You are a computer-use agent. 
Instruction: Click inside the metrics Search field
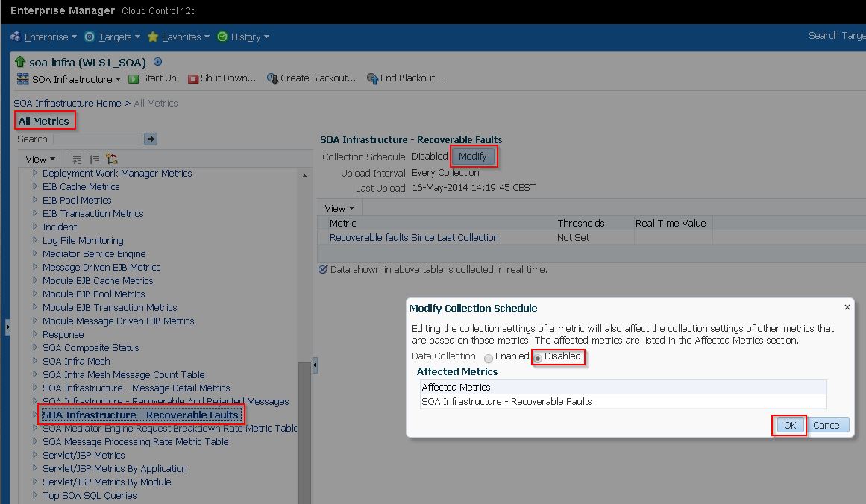[x=97, y=139]
